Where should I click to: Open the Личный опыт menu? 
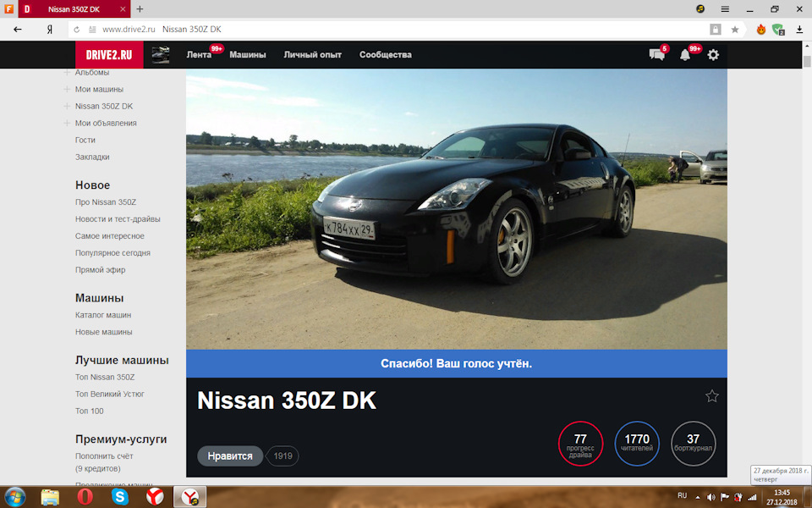pyautogui.click(x=312, y=55)
